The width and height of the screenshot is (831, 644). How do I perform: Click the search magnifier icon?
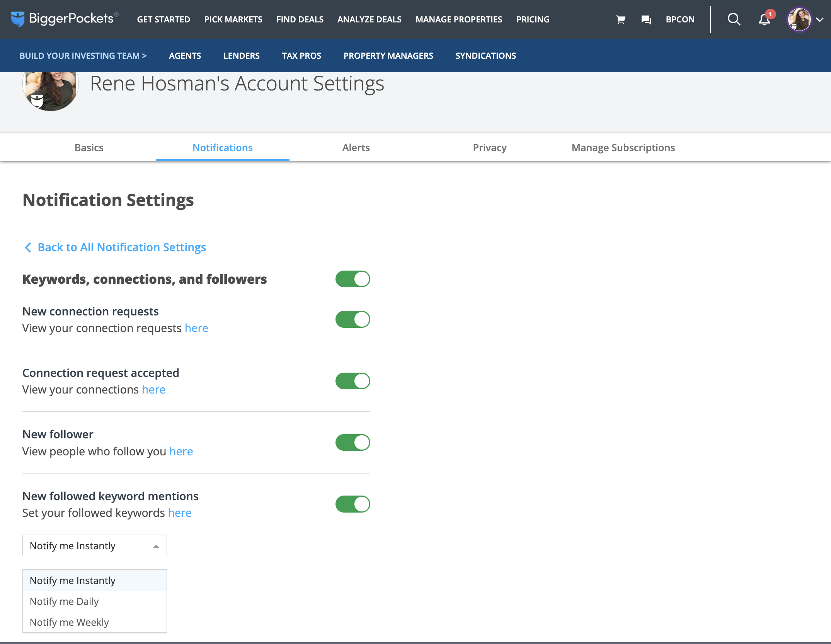click(734, 19)
